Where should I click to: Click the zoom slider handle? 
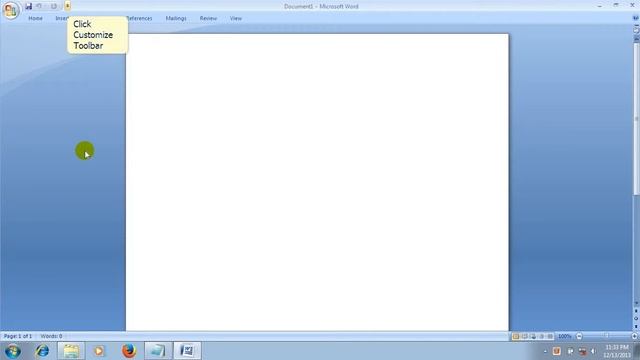click(x=607, y=336)
